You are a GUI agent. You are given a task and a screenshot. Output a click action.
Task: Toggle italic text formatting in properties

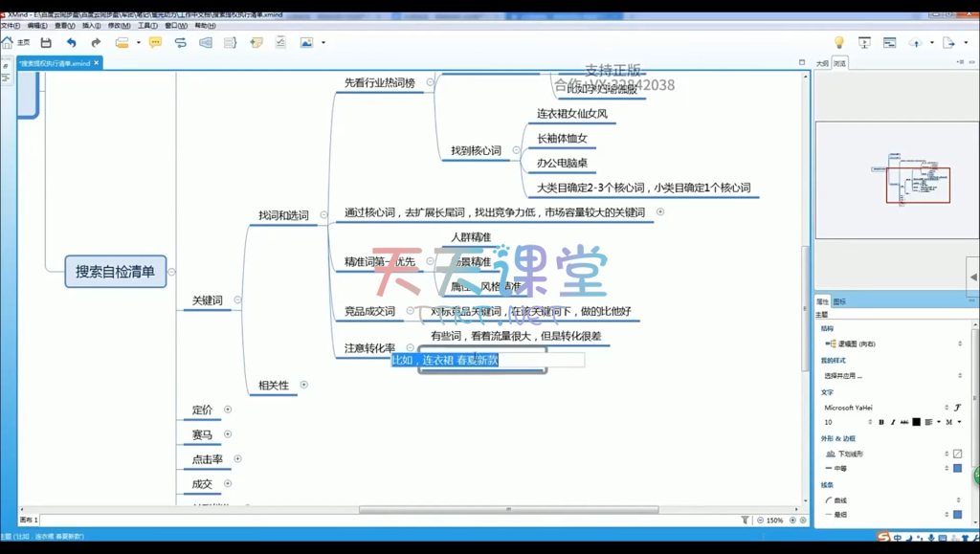coord(893,422)
